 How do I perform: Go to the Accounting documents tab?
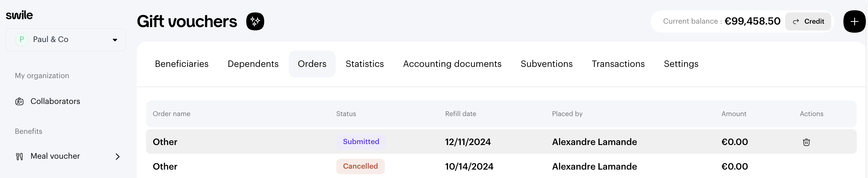(x=452, y=64)
